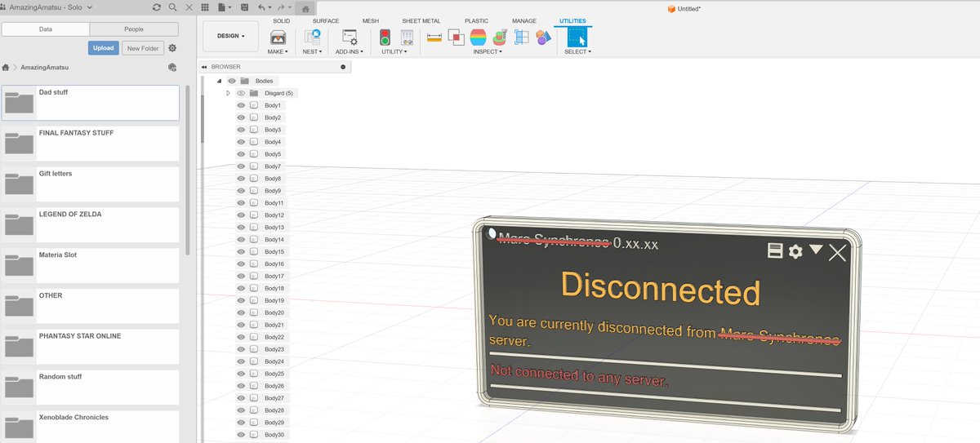980x443 pixels.
Task: Expand the ADD-INS dropdown menu
Action: [x=350, y=51]
